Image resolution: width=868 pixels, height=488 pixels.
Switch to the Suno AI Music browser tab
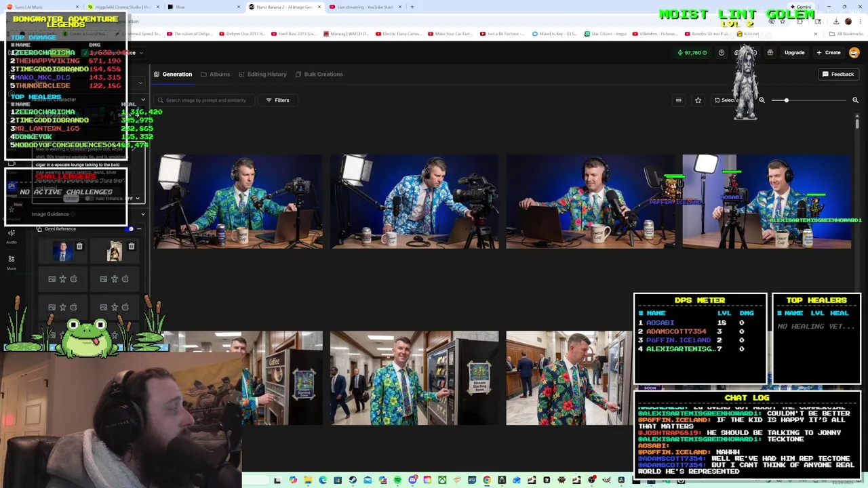(x=41, y=7)
